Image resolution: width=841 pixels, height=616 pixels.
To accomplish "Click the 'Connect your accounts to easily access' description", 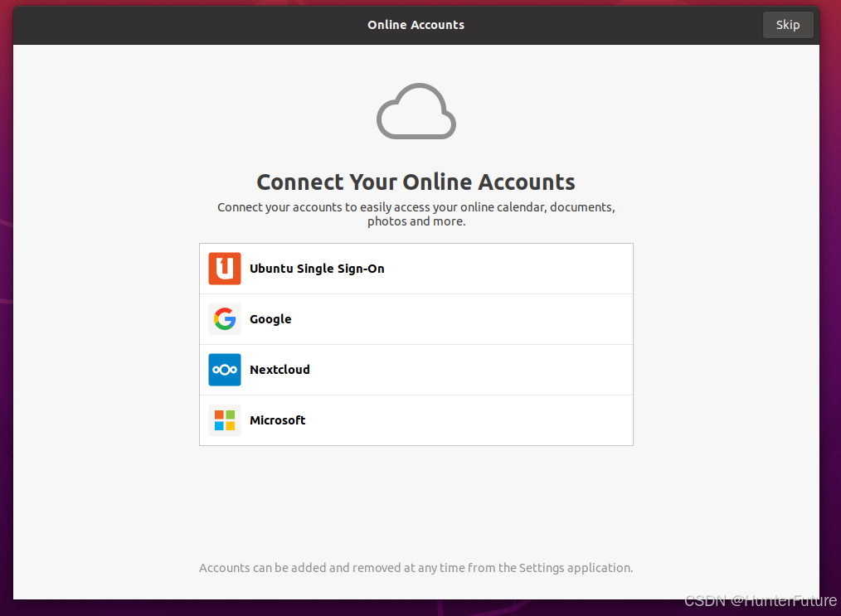I will (416, 214).
